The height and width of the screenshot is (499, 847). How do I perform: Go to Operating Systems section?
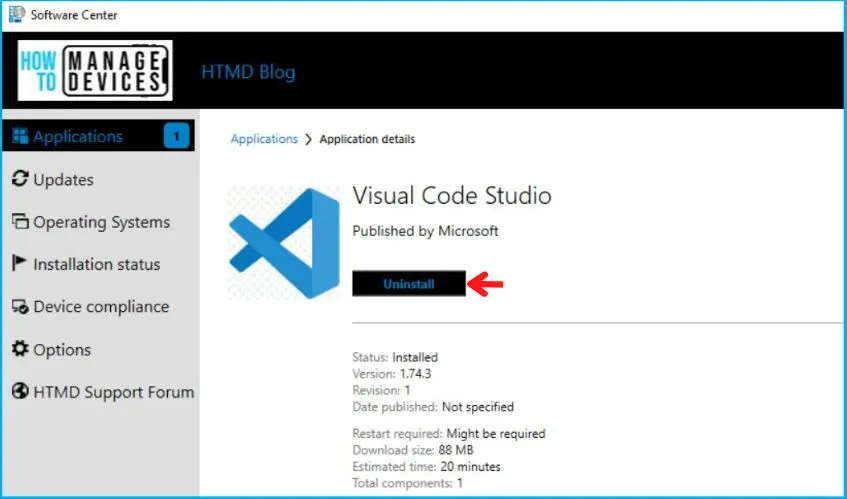point(102,222)
